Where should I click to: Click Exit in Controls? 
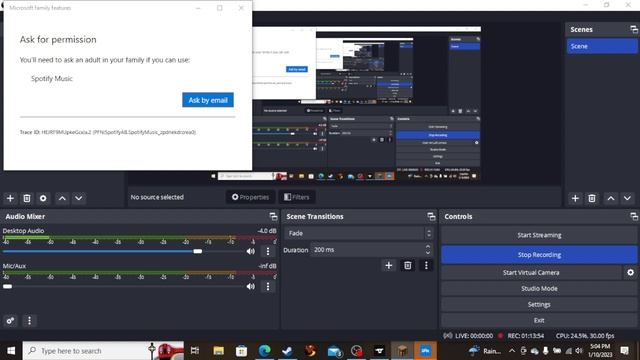coord(539,320)
